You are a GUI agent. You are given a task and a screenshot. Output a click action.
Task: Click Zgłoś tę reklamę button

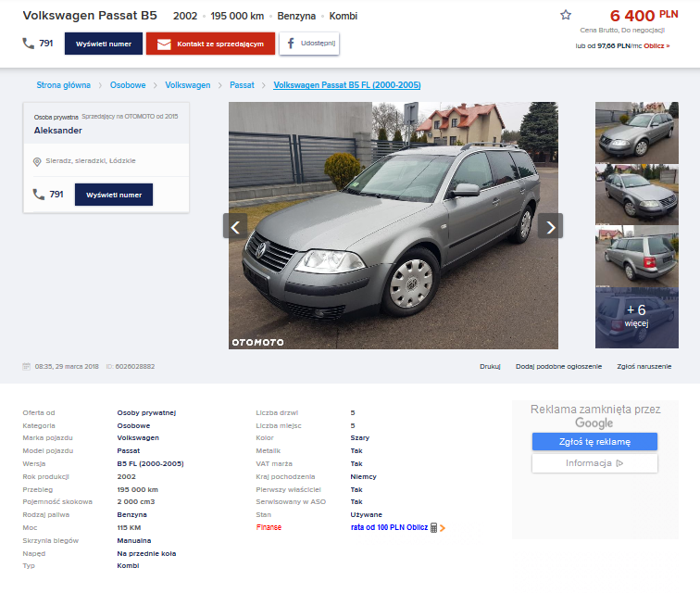[x=594, y=442]
